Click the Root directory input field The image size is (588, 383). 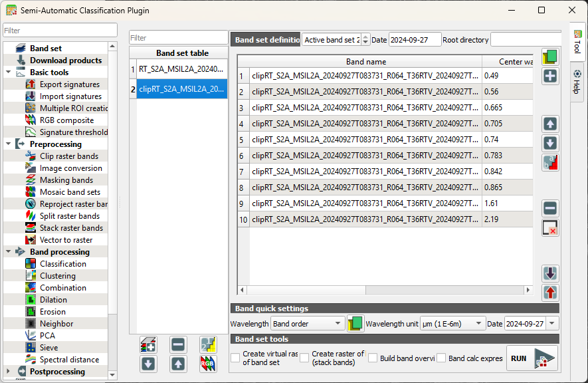[x=525, y=40]
